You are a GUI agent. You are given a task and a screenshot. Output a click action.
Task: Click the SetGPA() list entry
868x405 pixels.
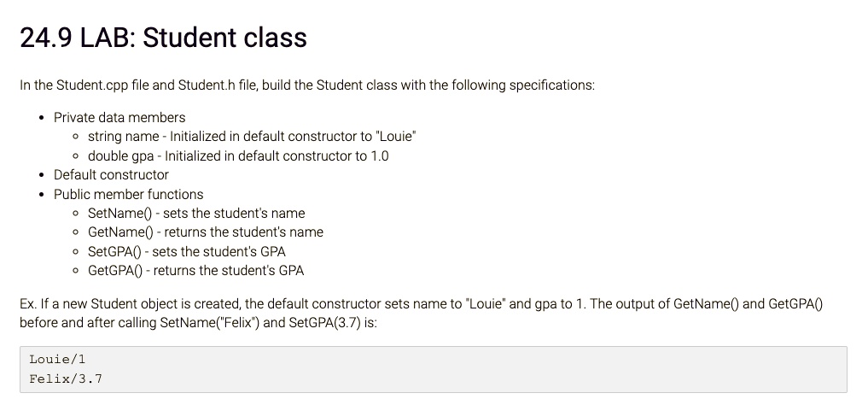(187, 251)
